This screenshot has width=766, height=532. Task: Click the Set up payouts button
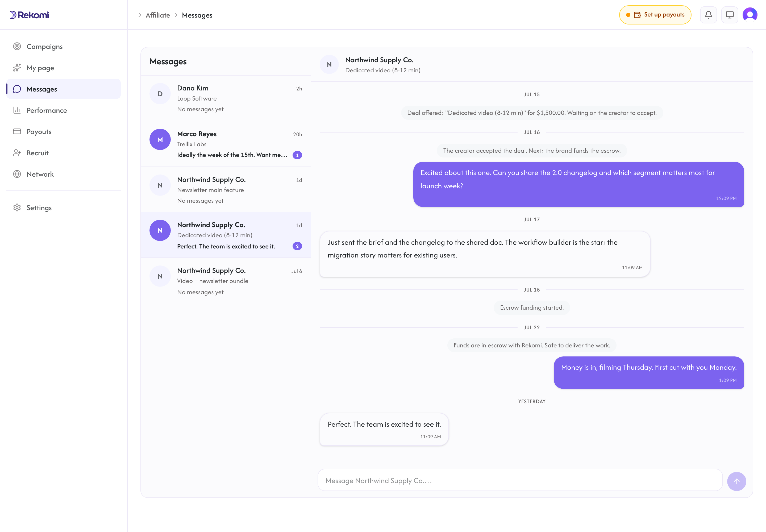point(655,15)
